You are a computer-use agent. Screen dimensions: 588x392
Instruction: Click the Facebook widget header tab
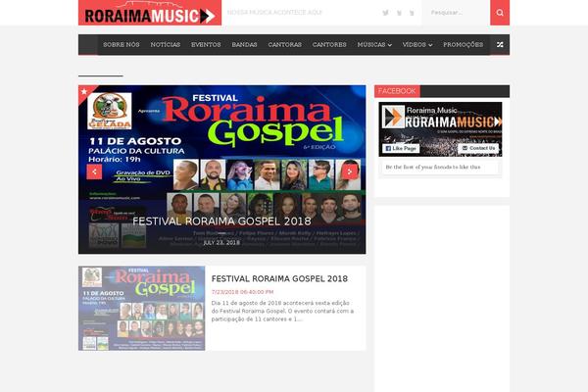pyautogui.click(x=397, y=91)
